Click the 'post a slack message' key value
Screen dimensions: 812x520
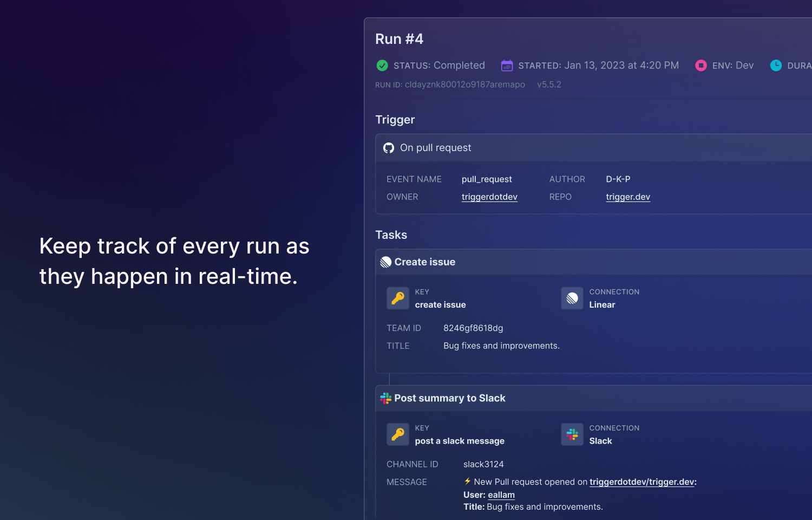(460, 441)
